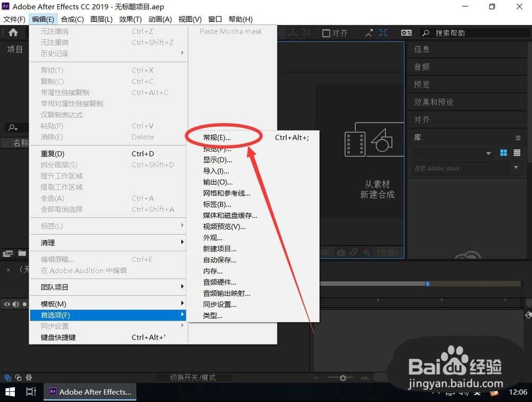Expand the 模板(M) submenu
532x402 pixels.
point(108,304)
